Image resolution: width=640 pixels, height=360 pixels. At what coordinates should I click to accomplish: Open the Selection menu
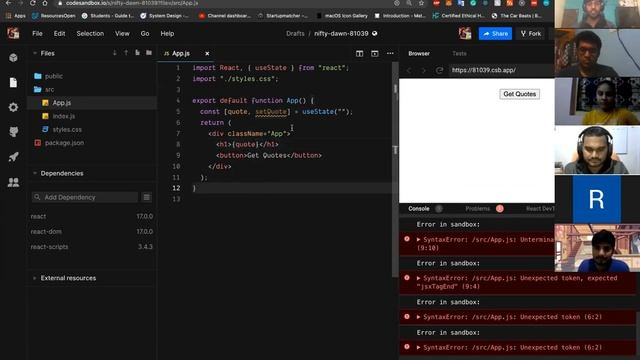click(x=90, y=33)
